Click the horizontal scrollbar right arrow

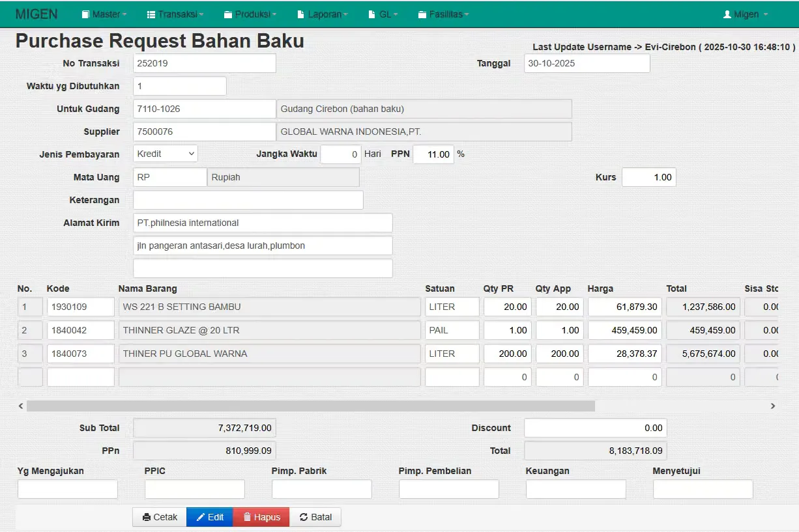pos(773,406)
